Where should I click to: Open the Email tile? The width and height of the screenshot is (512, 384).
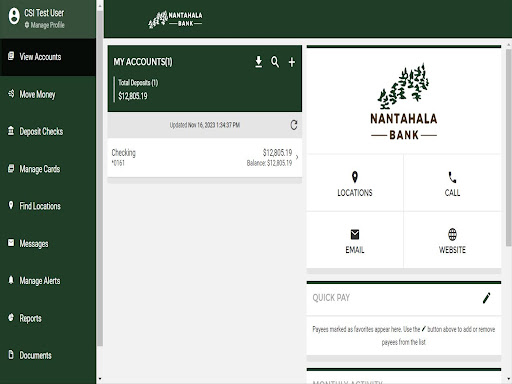click(355, 240)
